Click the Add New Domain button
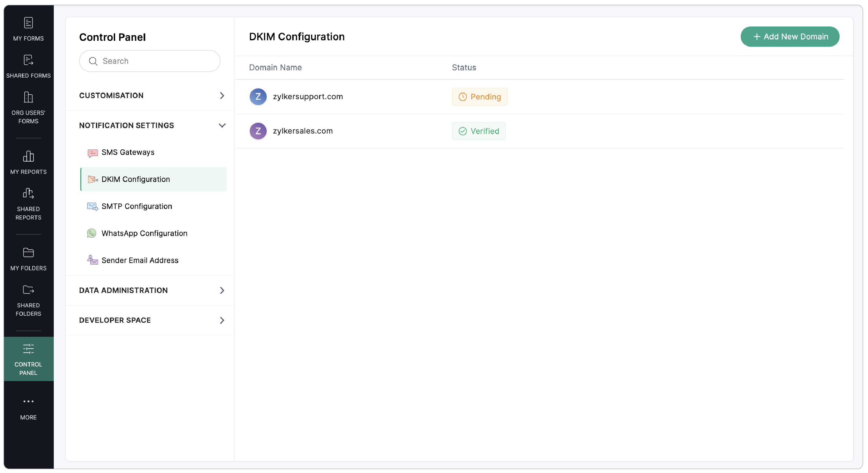868x473 pixels. tap(789, 37)
